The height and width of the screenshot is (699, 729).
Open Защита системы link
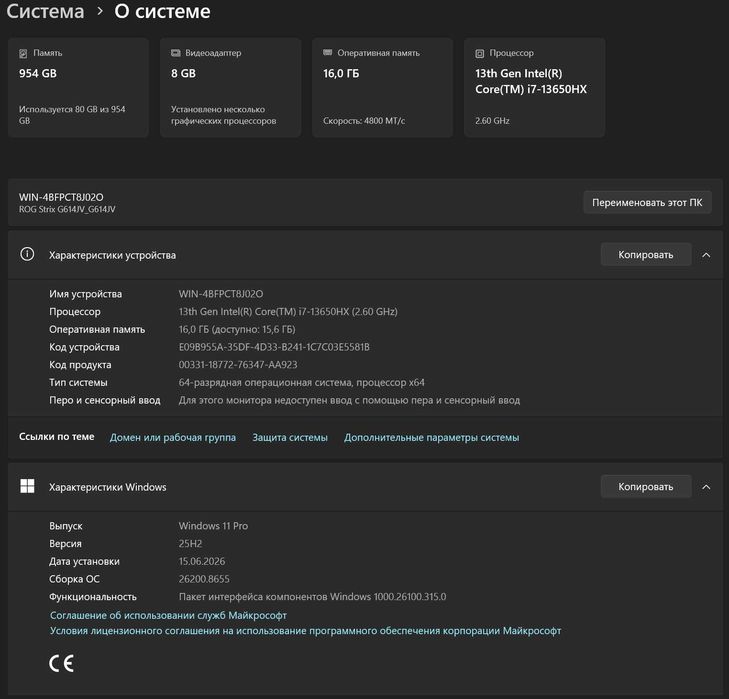pos(290,438)
